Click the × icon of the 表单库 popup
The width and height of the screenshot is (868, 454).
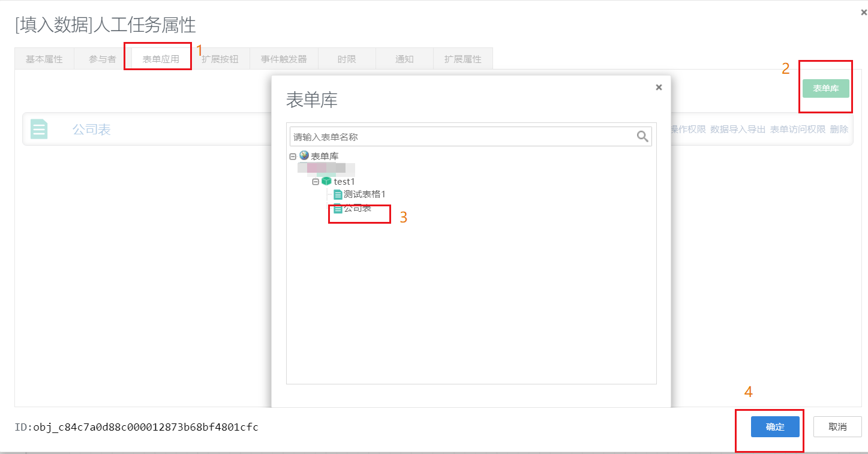[658, 87]
